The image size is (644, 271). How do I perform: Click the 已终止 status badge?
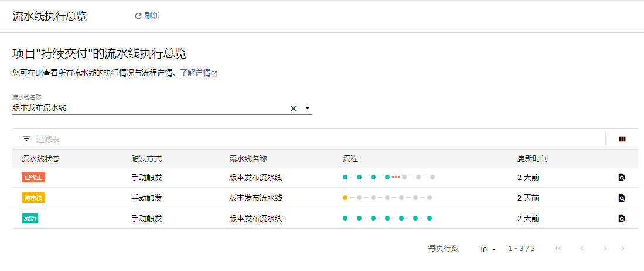(x=33, y=178)
